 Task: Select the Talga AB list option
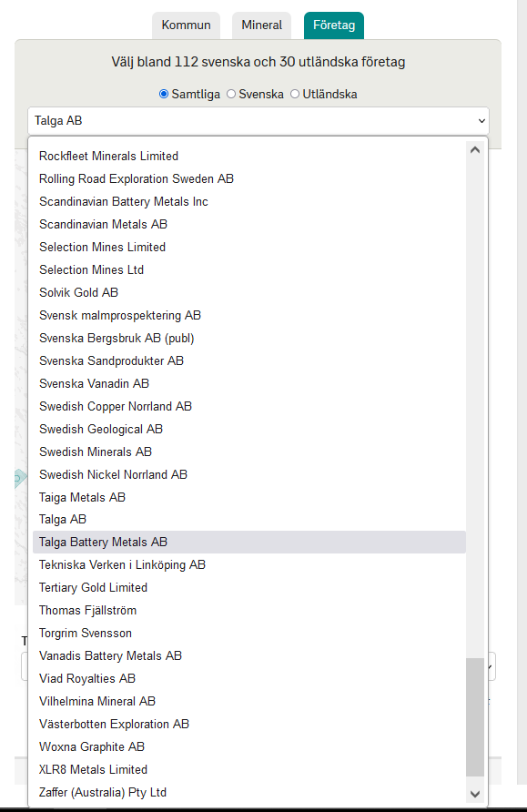pyautogui.click(x=249, y=520)
